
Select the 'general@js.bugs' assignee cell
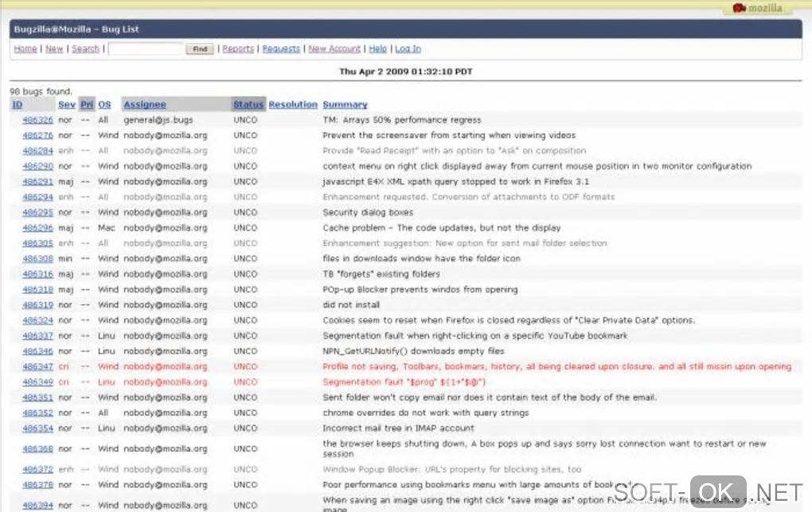158,120
